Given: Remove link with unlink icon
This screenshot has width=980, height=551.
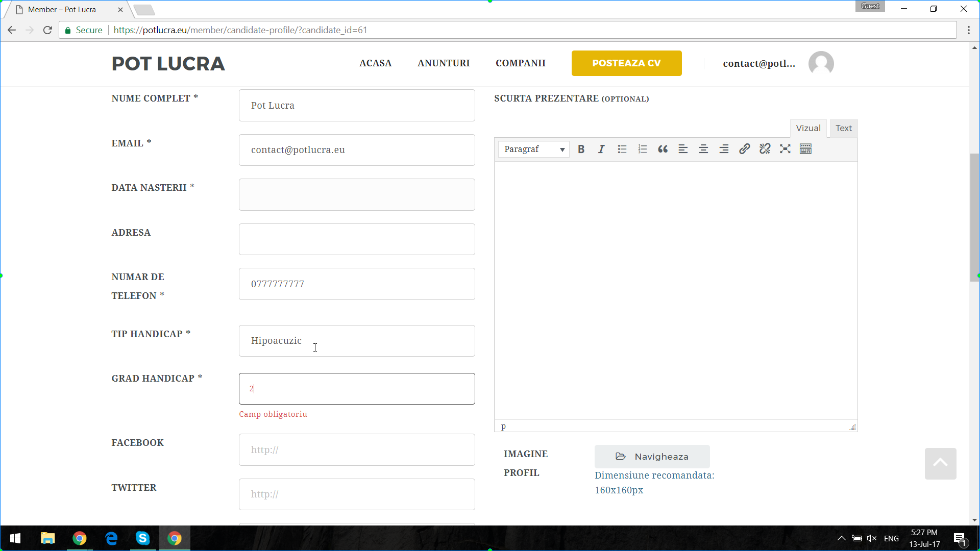Looking at the screenshot, I should pos(765,149).
